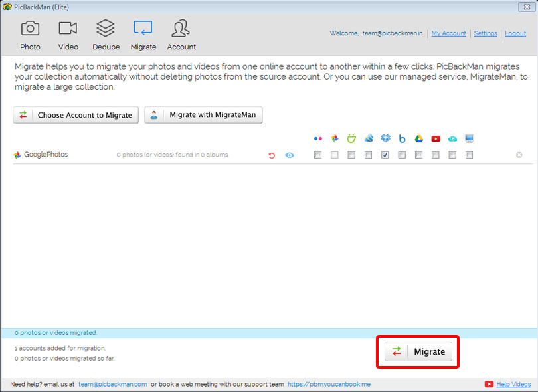Image resolution: width=538 pixels, height=392 pixels.
Task: Click the Google Drive destination icon
Action: [419, 138]
